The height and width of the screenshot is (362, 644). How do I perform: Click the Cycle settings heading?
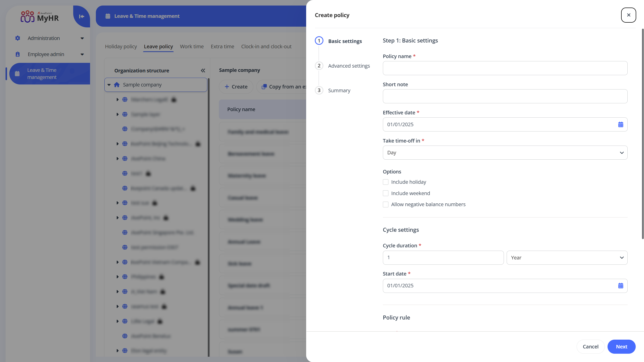click(401, 230)
